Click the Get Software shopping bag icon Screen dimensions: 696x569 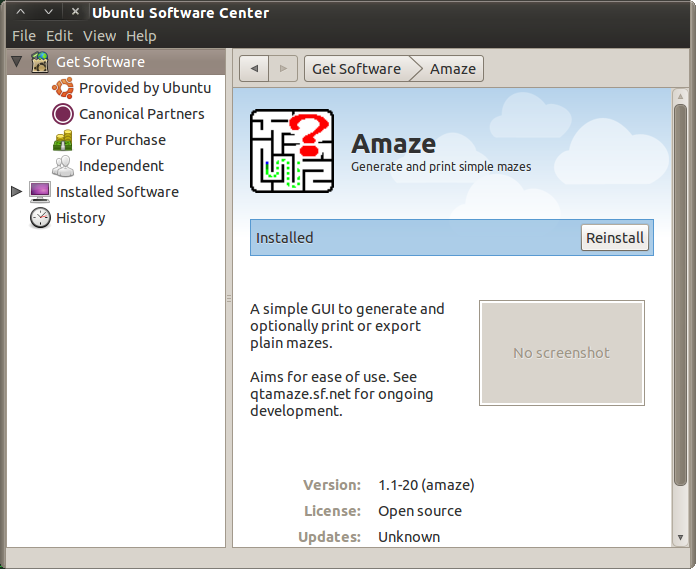point(40,62)
